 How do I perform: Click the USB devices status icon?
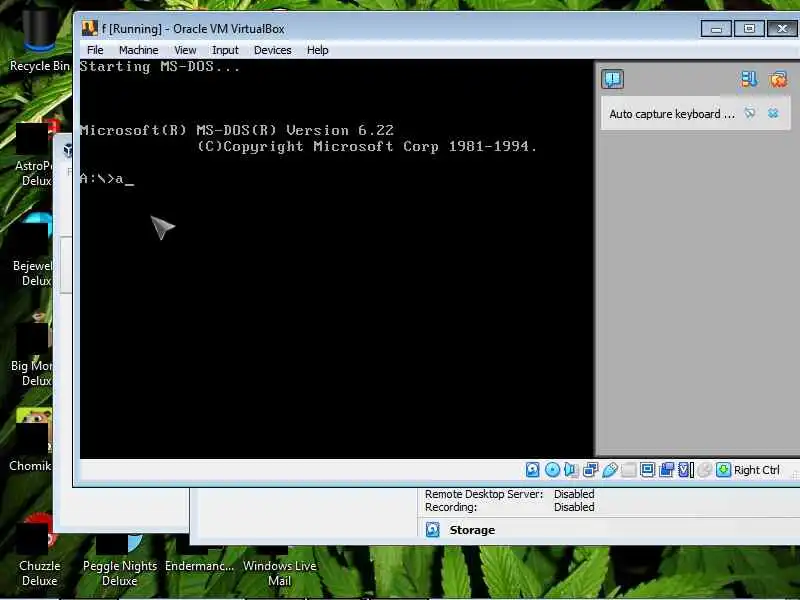pos(610,470)
